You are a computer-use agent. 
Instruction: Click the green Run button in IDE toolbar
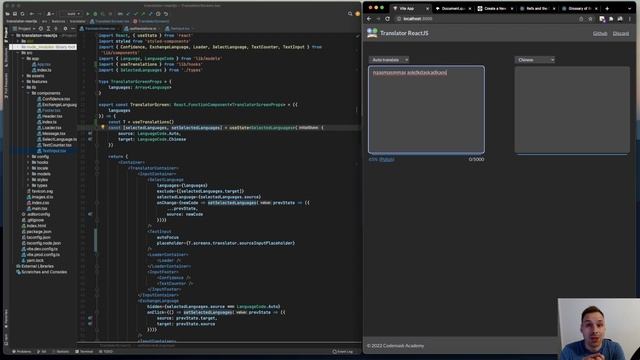88,14
